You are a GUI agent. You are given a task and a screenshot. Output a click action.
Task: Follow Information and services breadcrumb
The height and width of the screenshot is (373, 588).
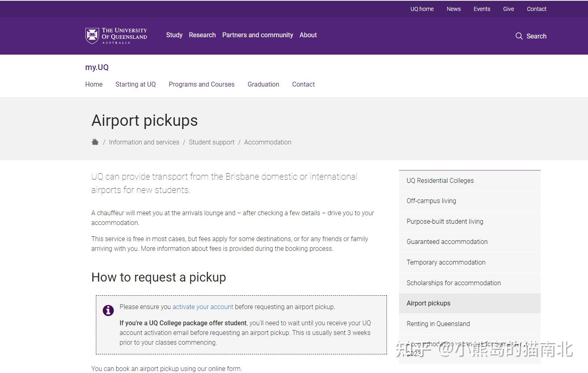144,142
